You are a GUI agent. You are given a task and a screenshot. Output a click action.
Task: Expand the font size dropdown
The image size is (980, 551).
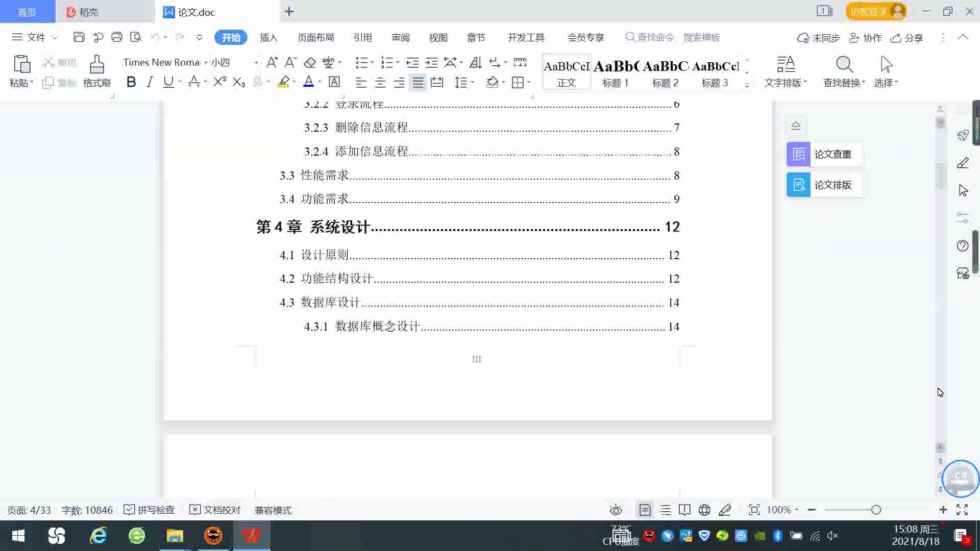tap(256, 63)
